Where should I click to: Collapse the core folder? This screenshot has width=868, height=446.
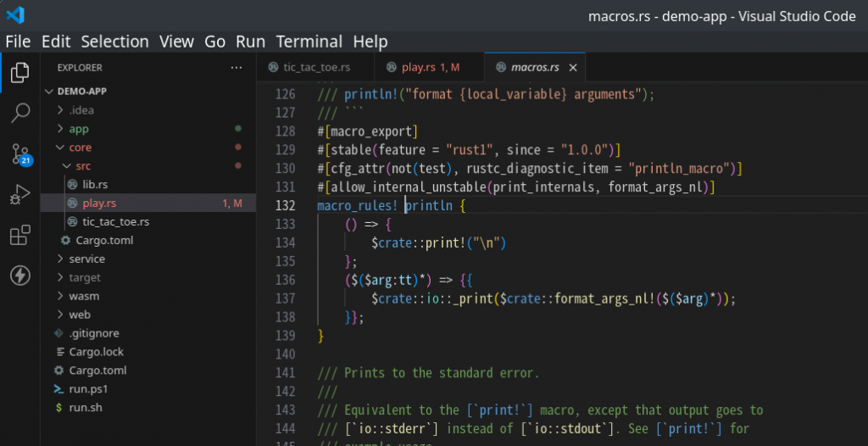click(60, 148)
